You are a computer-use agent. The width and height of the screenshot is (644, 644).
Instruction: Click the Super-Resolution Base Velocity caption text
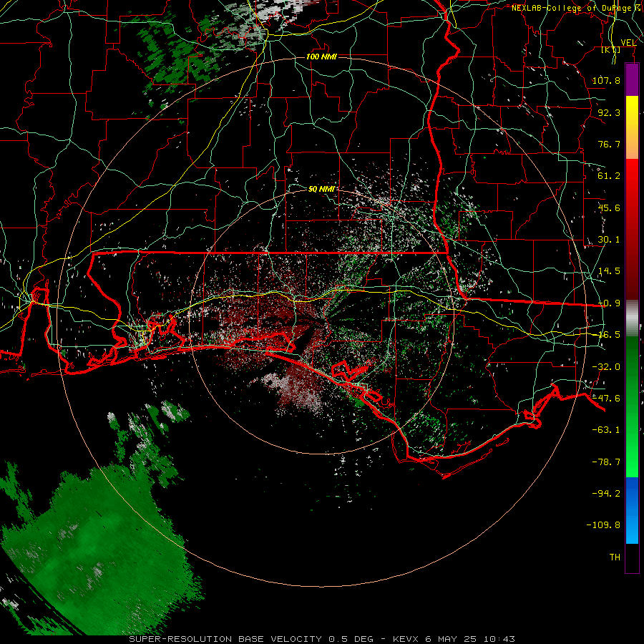click(321, 639)
